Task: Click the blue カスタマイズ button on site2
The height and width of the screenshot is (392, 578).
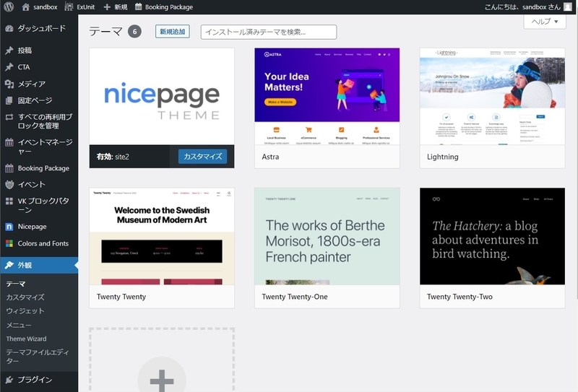Action: coord(203,157)
